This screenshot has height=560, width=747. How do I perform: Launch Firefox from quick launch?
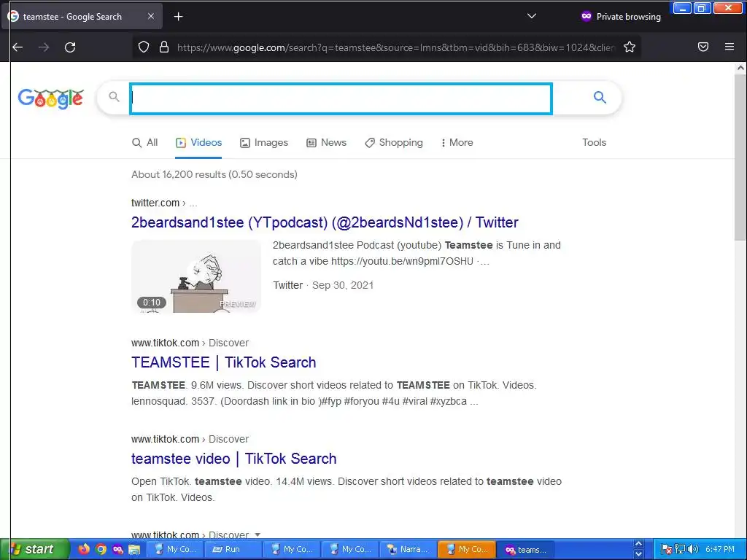tap(84, 549)
